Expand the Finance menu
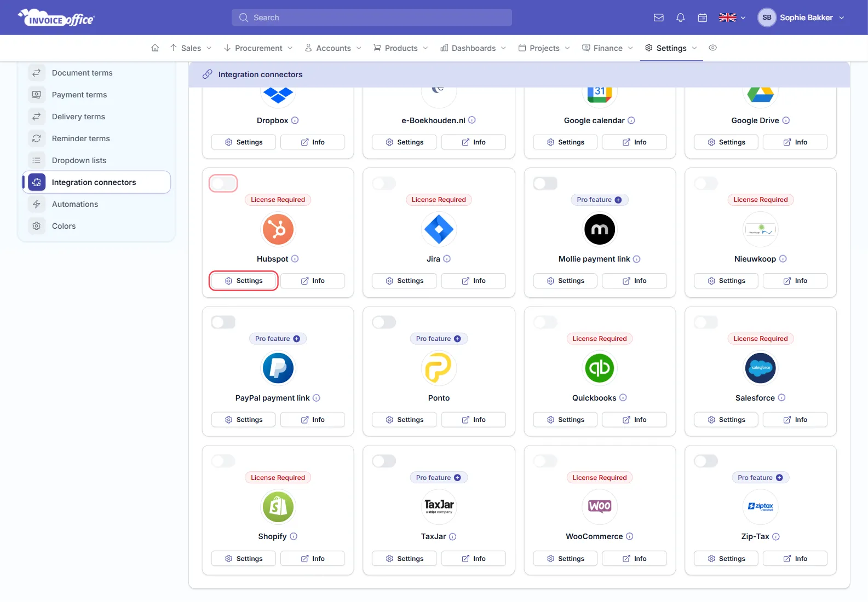The width and height of the screenshot is (868, 602). (x=608, y=48)
